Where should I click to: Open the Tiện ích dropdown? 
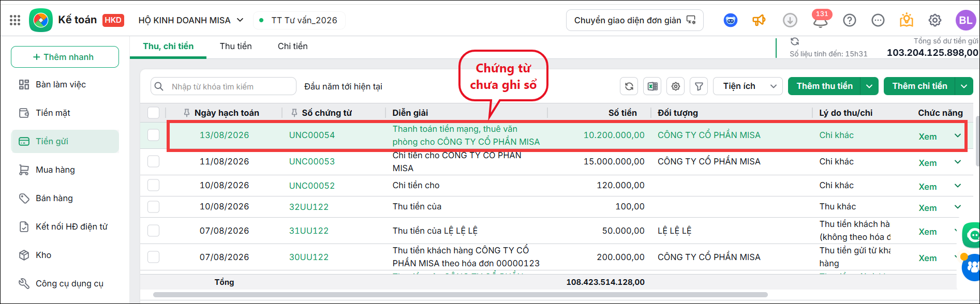tap(748, 86)
